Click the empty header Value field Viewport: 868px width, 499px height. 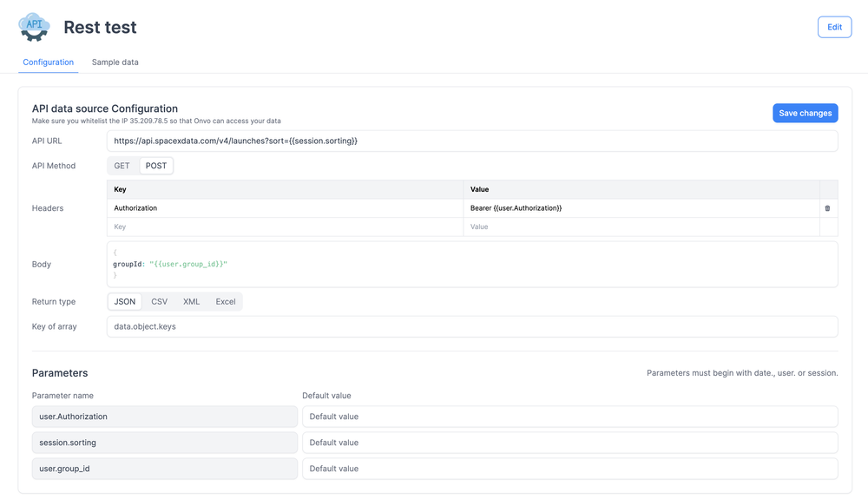[x=641, y=227]
